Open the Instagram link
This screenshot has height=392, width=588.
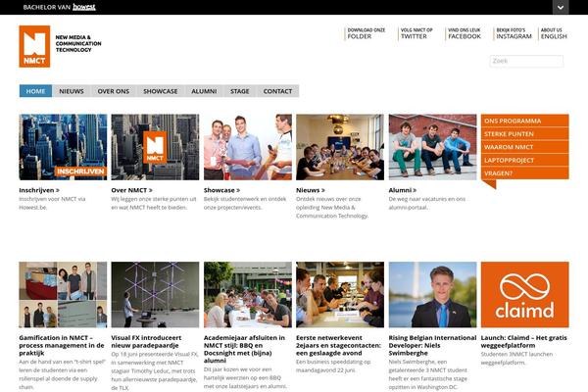click(x=514, y=33)
